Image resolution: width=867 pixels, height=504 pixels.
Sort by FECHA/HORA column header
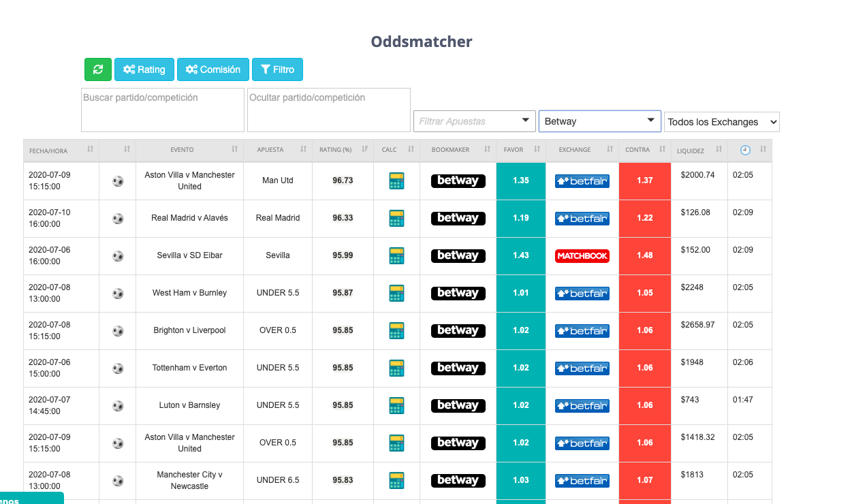61,150
